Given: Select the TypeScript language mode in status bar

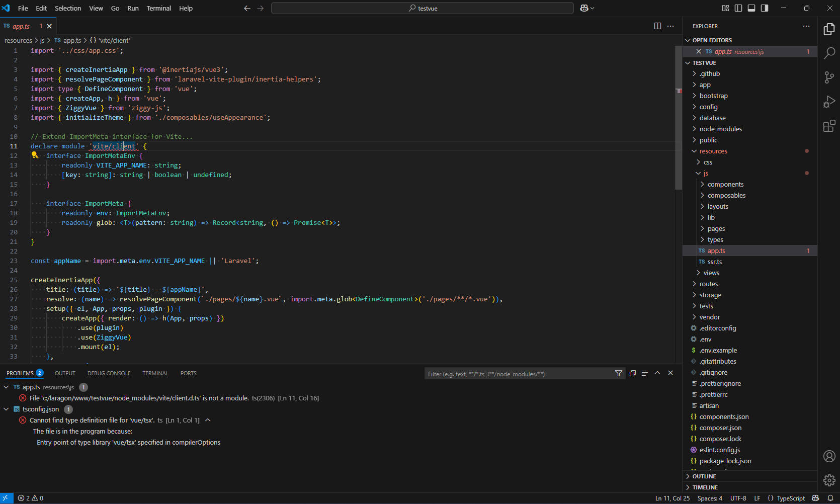Looking at the screenshot, I should (791, 498).
